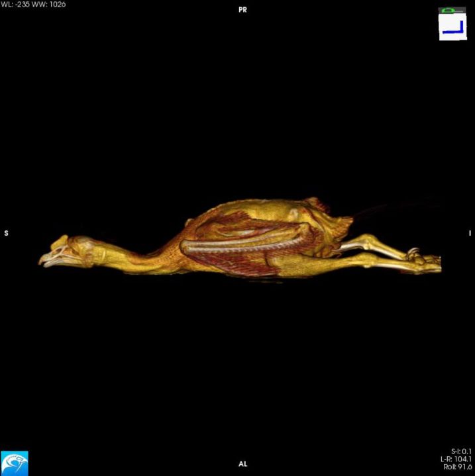The height and width of the screenshot is (476, 475).
Task: Click the bird's skull in the rendering
Action: [72, 248]
